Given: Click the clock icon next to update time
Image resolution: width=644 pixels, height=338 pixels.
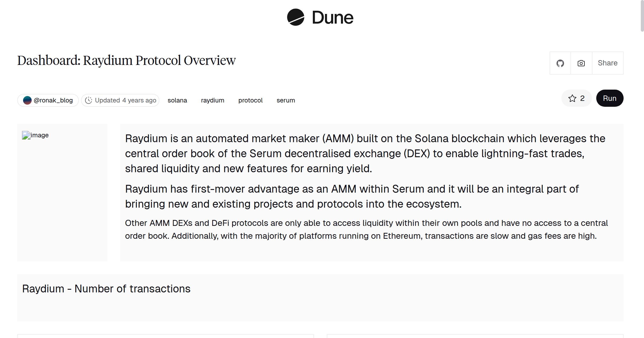Looking at the screenshot, I should pyautogui.click(x=89, y=100).
